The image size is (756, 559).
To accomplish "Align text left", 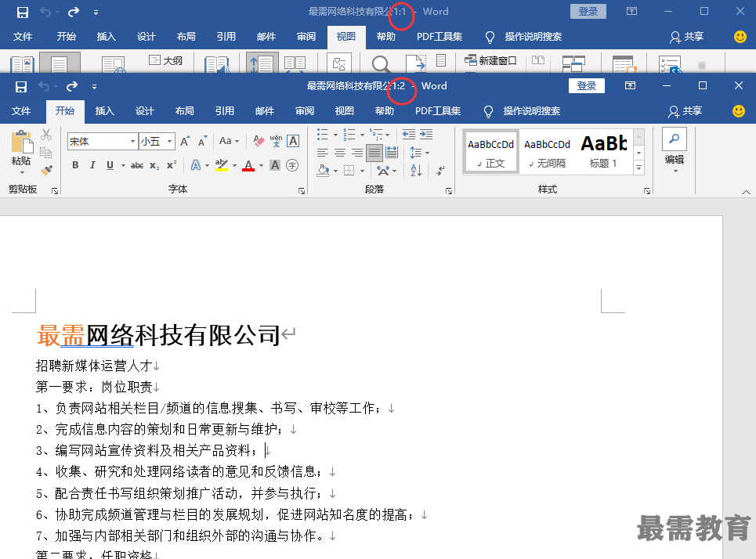I will pyautogui.click(x=323, y=153).
